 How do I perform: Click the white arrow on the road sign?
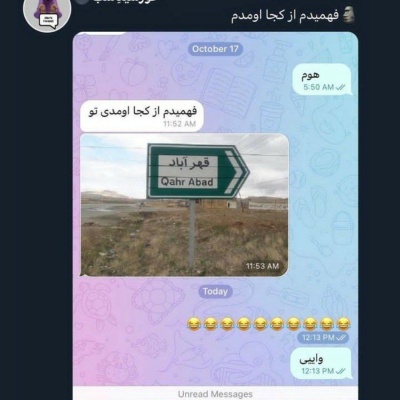234,172
